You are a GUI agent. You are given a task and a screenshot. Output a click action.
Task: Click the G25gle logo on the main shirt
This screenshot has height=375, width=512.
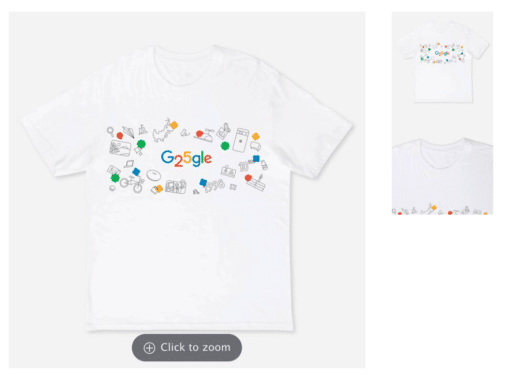pyautogui.click(x=186, y=158)
